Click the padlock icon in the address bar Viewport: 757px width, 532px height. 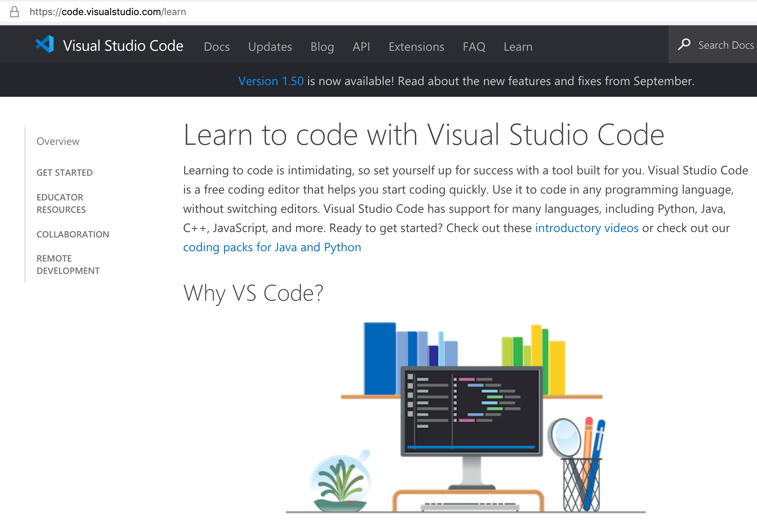tap(14, 12)
